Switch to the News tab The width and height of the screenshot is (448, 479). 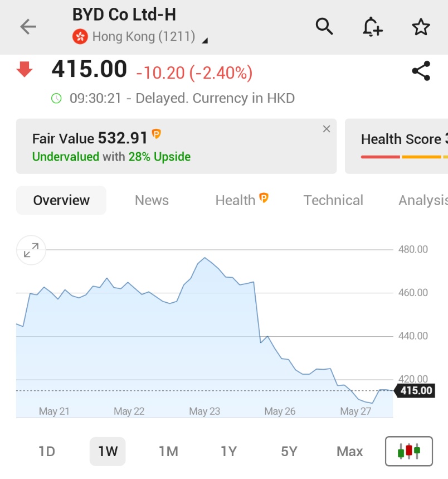pos(152,200)
